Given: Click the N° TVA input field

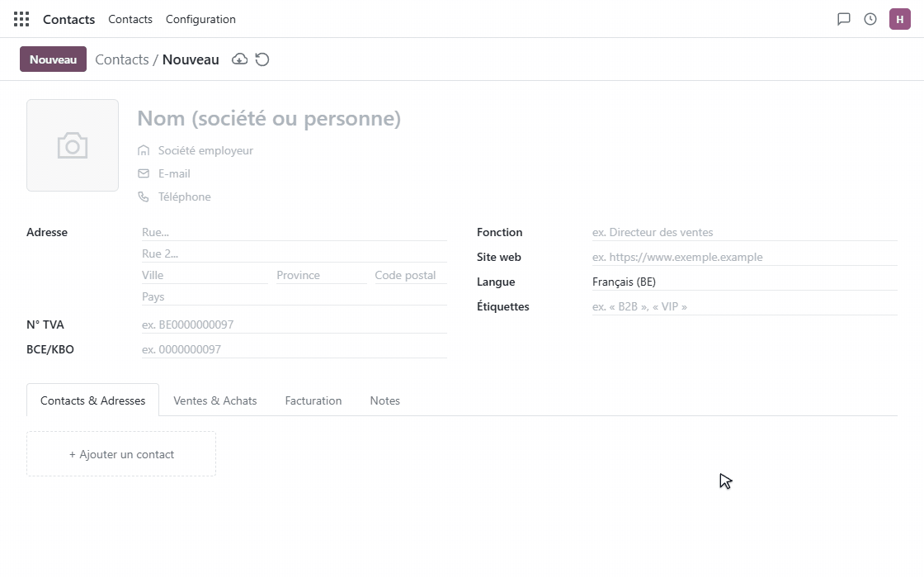Looking at the screenshot, I should [294, 325].
